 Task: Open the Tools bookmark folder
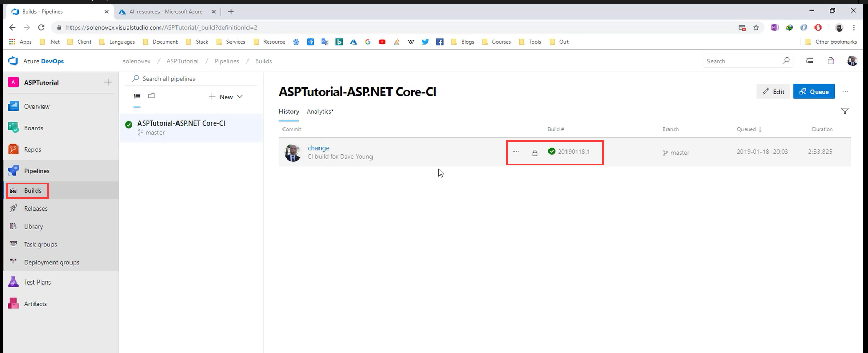coord(530,42)
